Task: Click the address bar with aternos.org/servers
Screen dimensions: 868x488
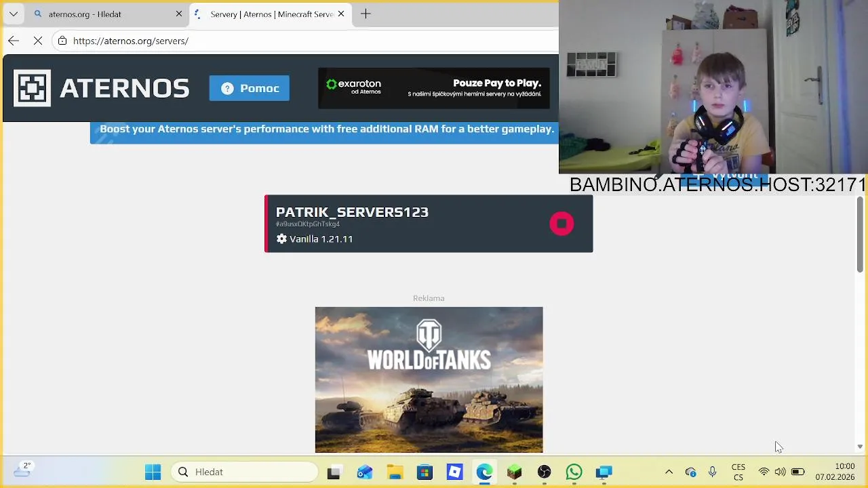Action: point(305,41)
